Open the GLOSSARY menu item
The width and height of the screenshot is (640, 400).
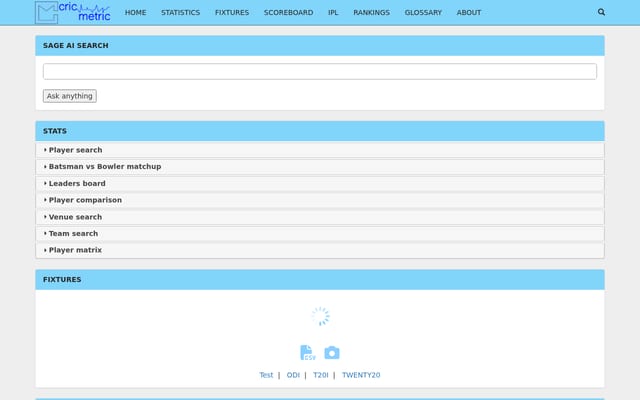click(x=423, y=13)
